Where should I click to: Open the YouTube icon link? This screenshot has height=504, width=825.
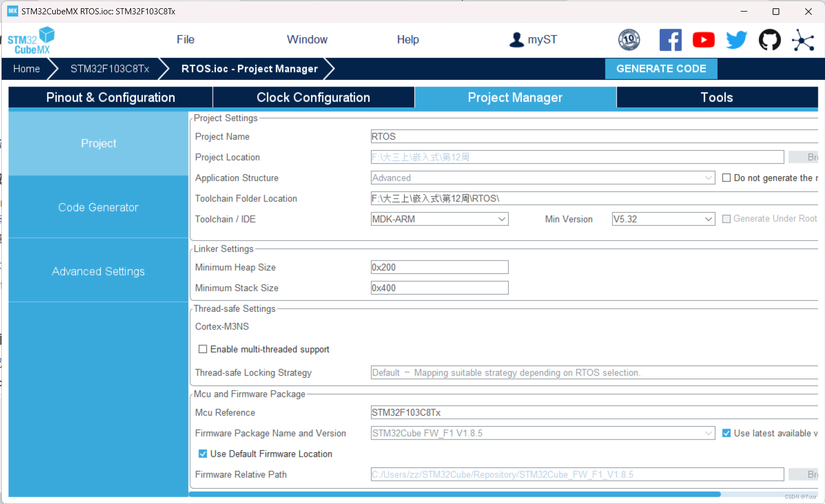tap(704, 40)
